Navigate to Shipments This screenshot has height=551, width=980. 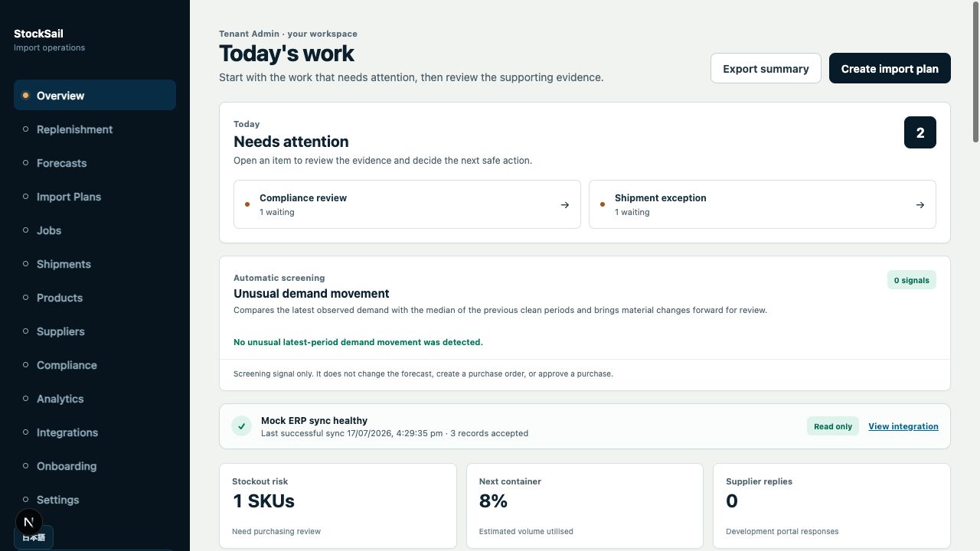(x=95, y=264)
